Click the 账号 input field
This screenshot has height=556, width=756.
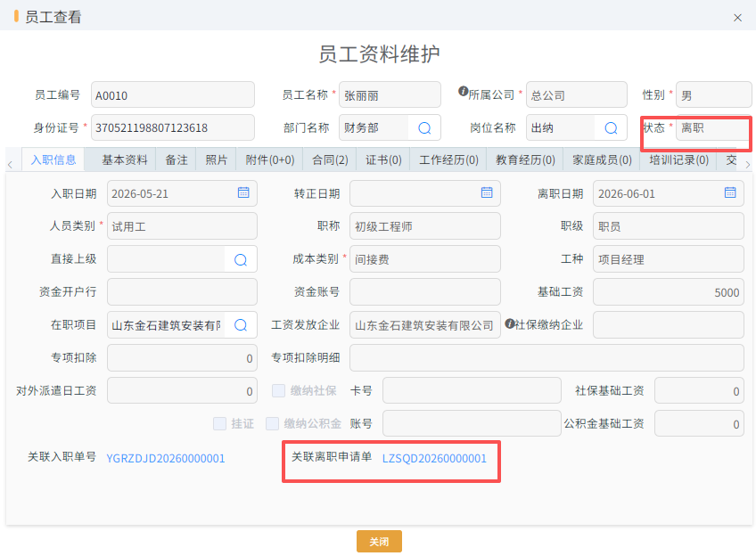click(472, 423)
